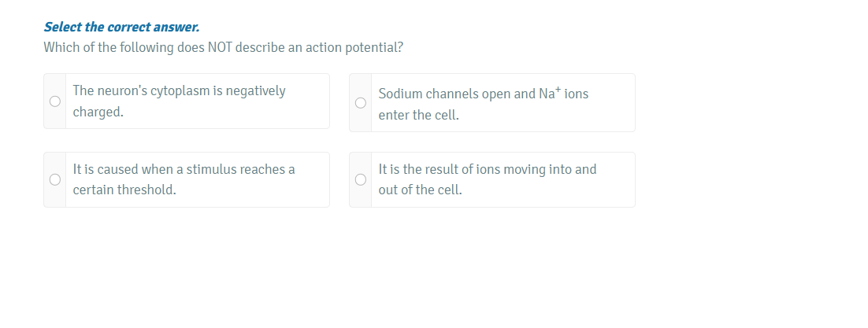Mark the radio for ions moving in and out
Screen dimensions: 868x328
pos(361,180)
